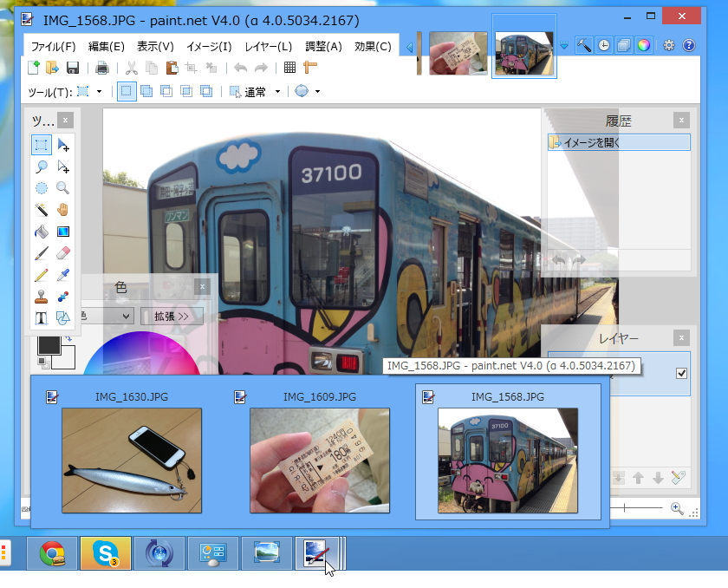Select the Move Selected Pixels tool
The image size is (728, 588).
coord(63,145)
